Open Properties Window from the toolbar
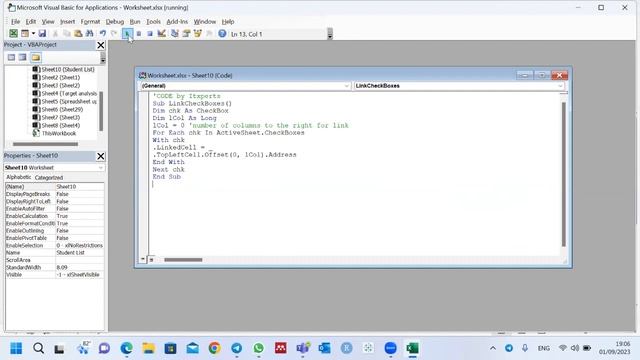Image resolution: width=640 pixels, height=360 pixels. 186,33
